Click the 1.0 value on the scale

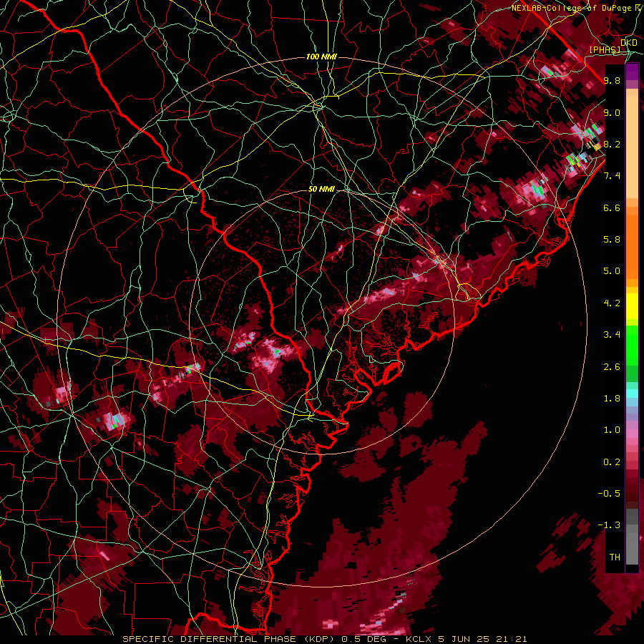[x=612, y=430]
